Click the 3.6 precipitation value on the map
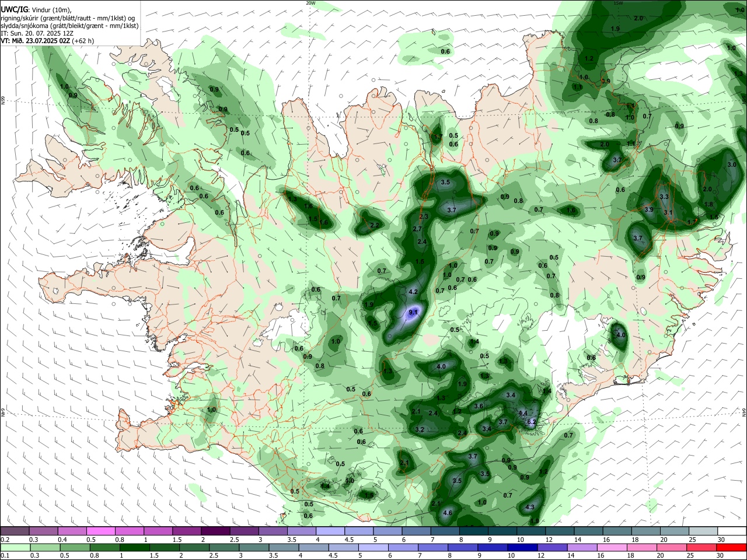Image resolution: width=747 pixels, height=560 pixels. coord(479,406)
